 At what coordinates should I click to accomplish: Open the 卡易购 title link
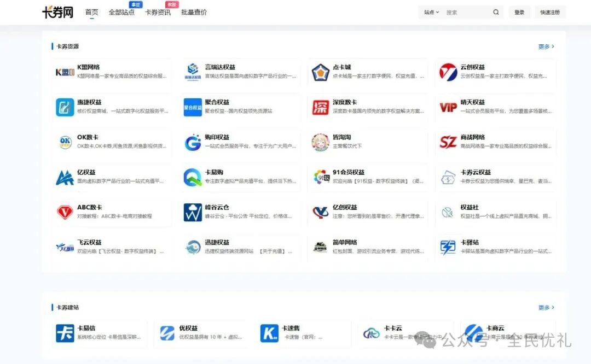click(214, 172)
